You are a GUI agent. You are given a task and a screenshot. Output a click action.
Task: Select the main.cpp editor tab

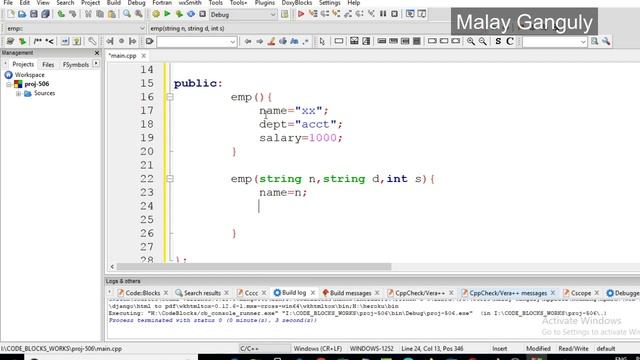[x=122, y=56]
